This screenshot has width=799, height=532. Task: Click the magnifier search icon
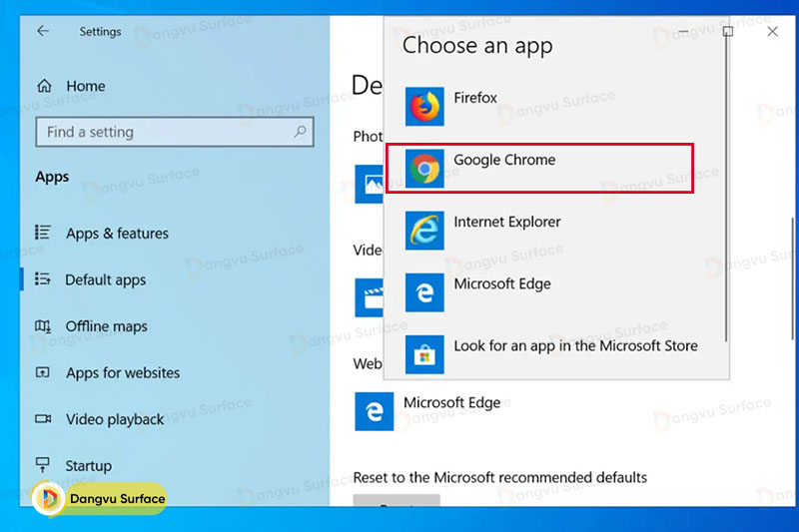point(300,132)
